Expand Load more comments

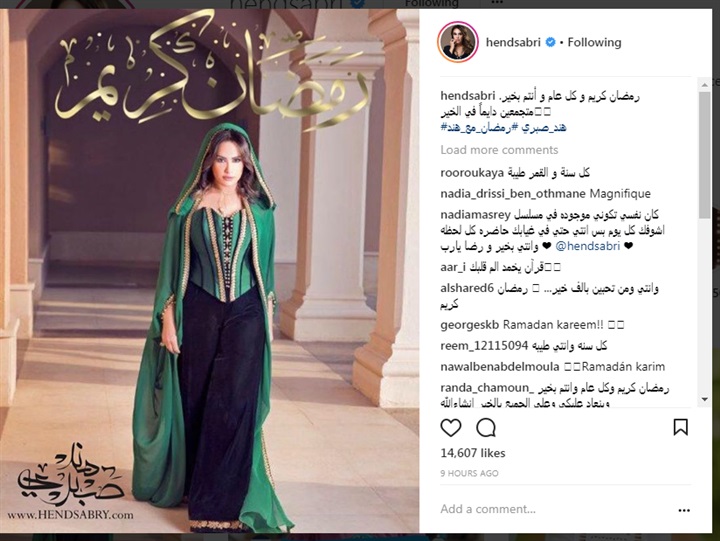pyautogui.click(x=499, y=150)
